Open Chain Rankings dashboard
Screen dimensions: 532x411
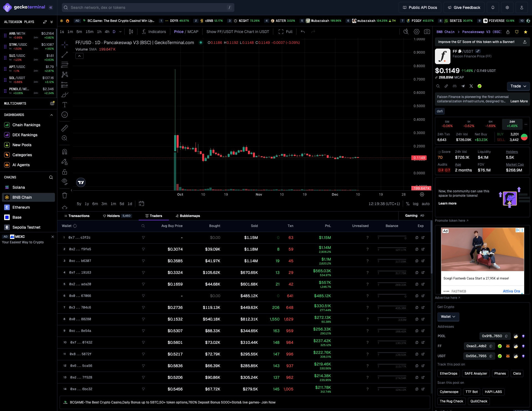click(26, 125)
